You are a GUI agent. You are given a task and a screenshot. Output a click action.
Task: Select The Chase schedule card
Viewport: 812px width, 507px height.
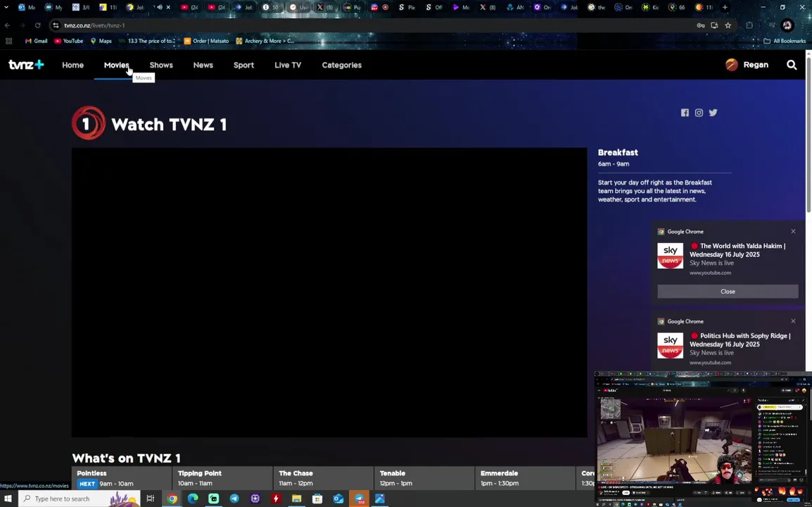[323, 478]
